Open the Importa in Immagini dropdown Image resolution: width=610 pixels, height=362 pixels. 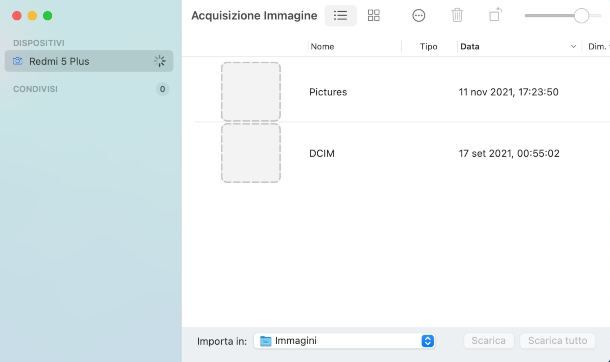click(344, 341)
